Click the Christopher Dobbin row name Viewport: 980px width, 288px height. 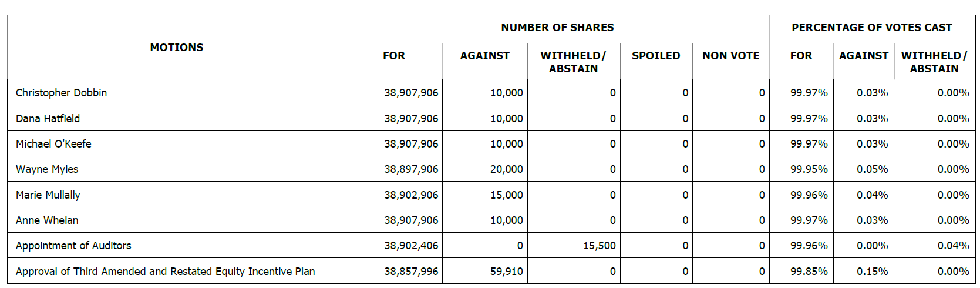(61, 93)
